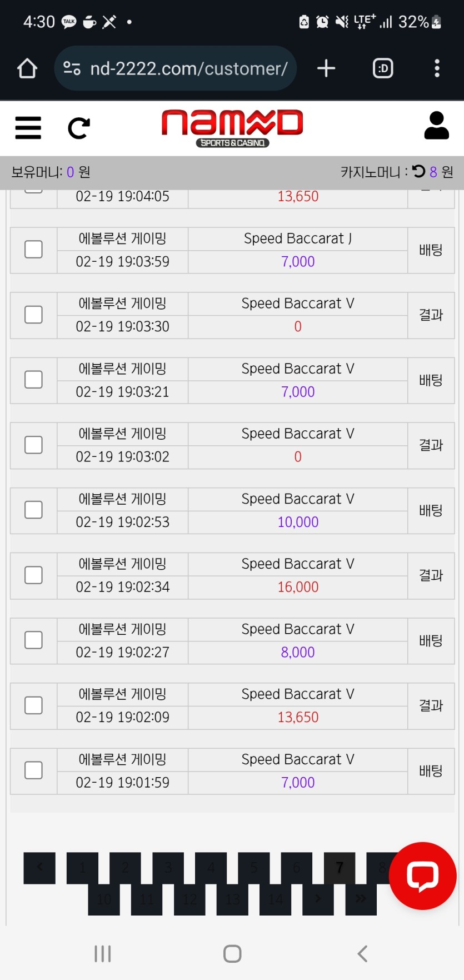This screenshot has width=464, height=980.
Task: Open the browser tab switcher
Action: point(383,68)
